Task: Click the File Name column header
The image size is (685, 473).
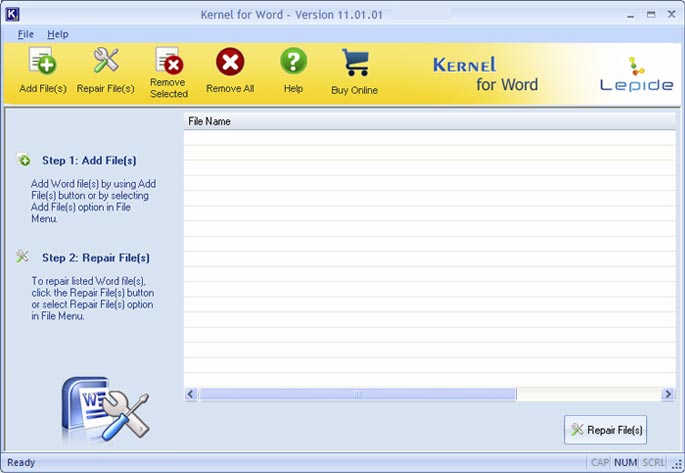Action: pyautogui.click(x=209, y=121)
